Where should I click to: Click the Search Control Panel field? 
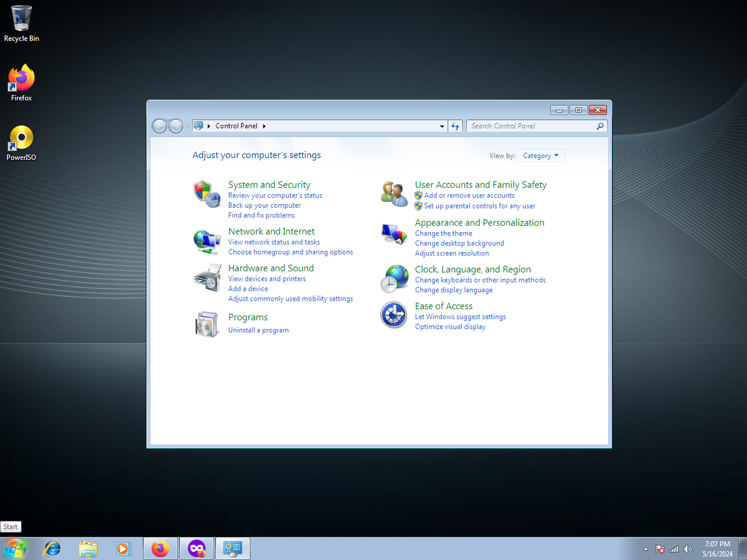point(532,126)
